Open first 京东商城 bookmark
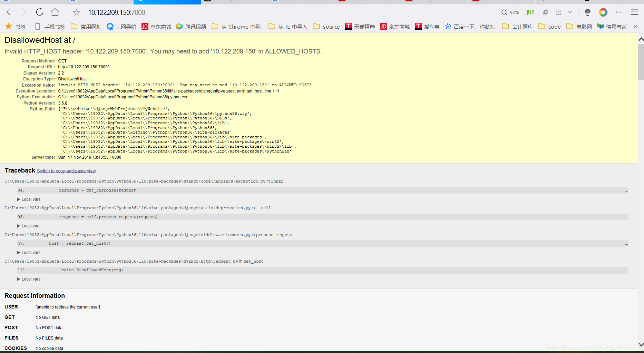 (x=156, y=27)
